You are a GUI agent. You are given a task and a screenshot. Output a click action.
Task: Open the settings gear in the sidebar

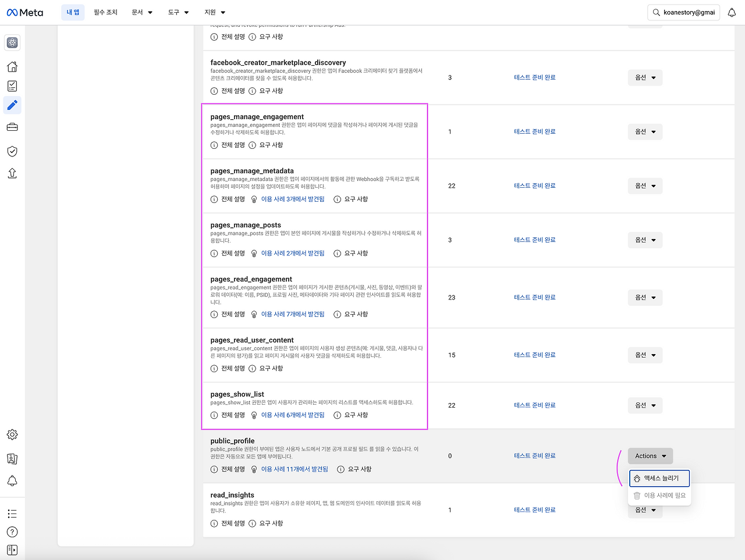click(12, 434)
